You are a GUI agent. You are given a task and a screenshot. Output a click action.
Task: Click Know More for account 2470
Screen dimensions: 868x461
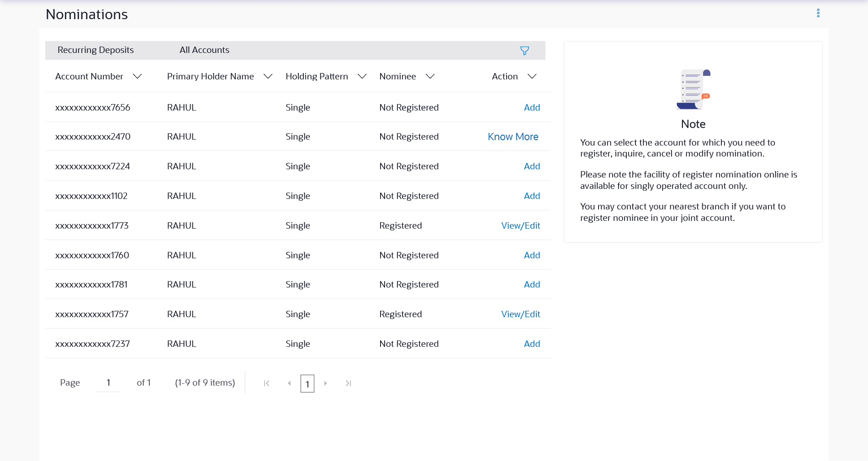click(x=513, y=137)
